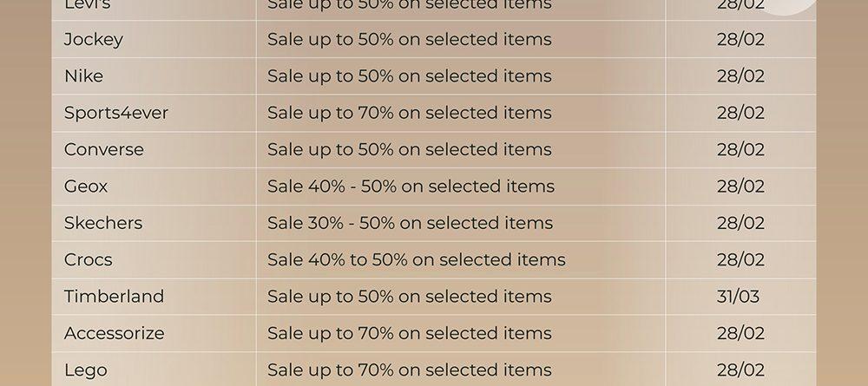This screenshot has height=386, width=868.
Task: Select the Lego brand cell
Action: pos(154,370)
